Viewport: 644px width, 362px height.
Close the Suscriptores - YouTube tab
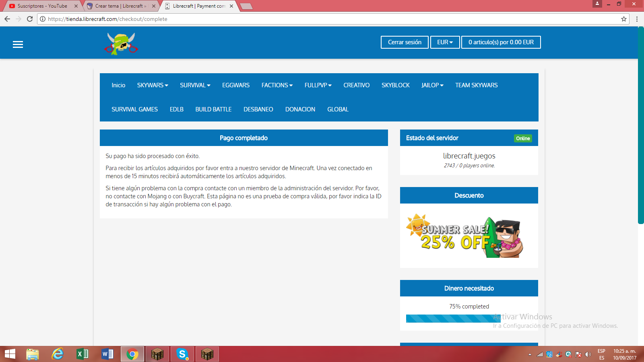tap(76, 6)
